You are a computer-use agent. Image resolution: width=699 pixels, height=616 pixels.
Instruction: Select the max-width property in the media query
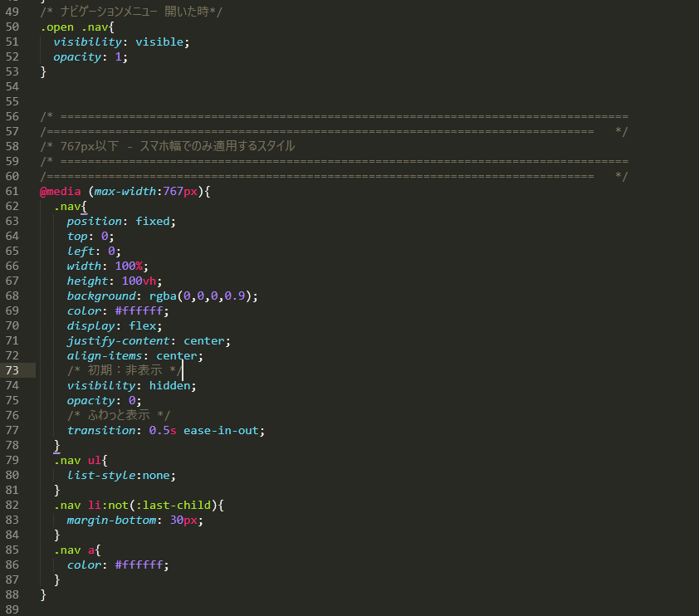125,192
